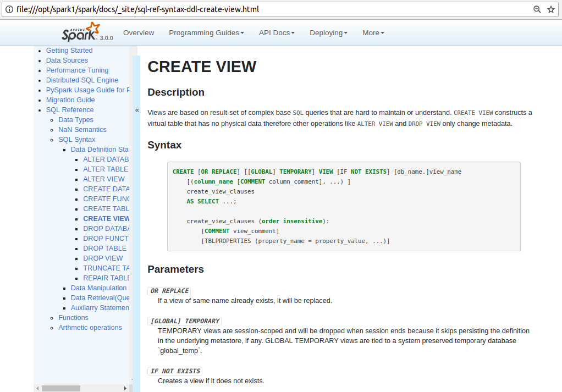Open the Migration Guide link
Image resolution: width=562 pixels, height=392 pixels.
click(x=70, y=100)
